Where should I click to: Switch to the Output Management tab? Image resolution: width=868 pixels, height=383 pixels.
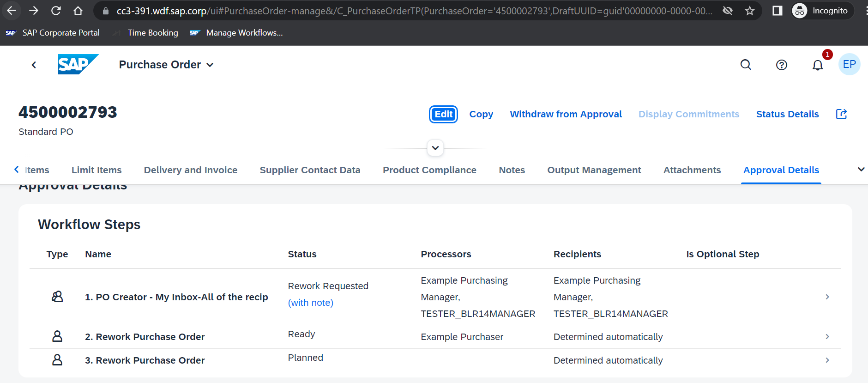pos(594,170)
